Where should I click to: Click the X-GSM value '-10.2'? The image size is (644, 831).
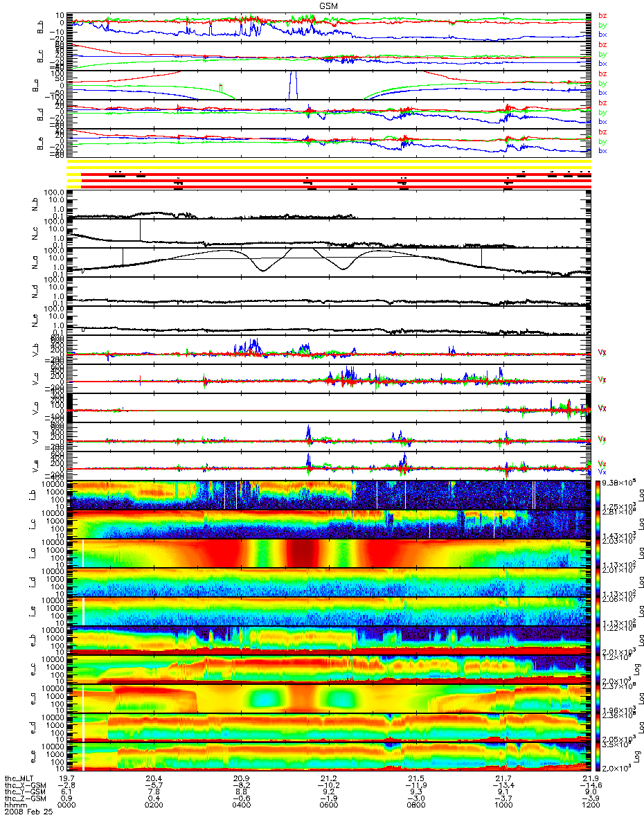(328, 785)
